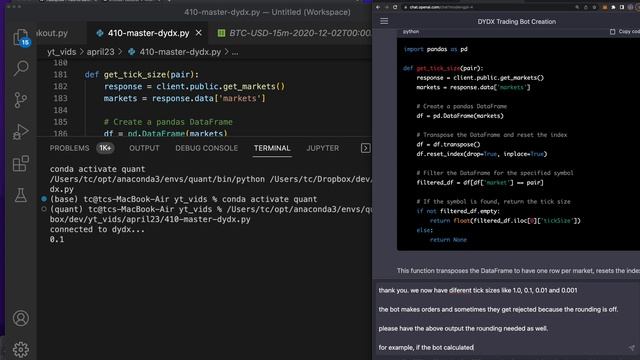
Task: Click the blue command decoration dot in terminal
Action: [x=44, y=199]
